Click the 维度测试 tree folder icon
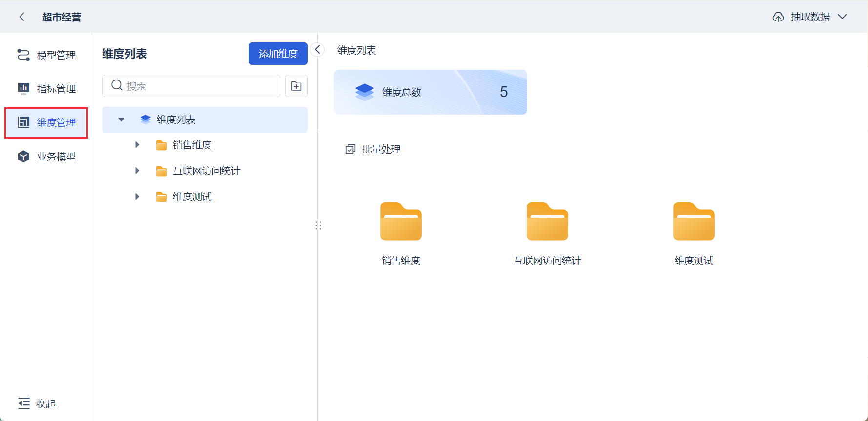The image size is (868, 421). point(162,197)
